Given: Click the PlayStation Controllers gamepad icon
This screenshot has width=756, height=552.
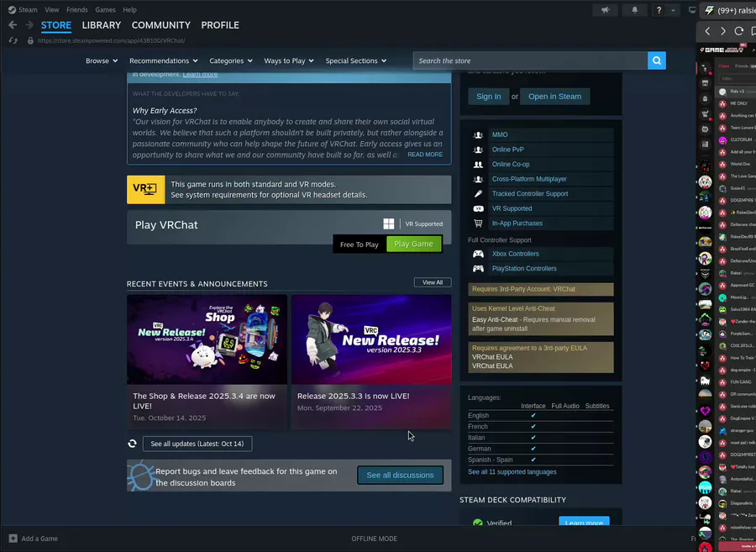Looking at the screenshot, I should click(478, 269).
